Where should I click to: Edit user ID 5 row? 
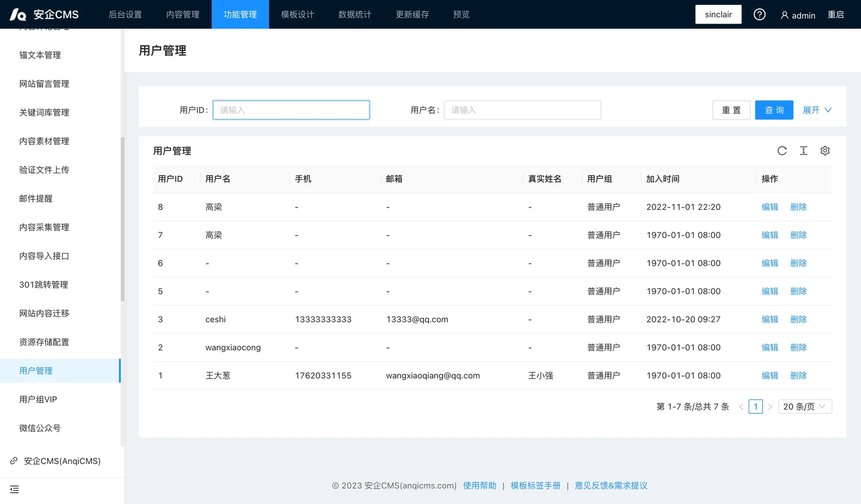coord(770,291)
